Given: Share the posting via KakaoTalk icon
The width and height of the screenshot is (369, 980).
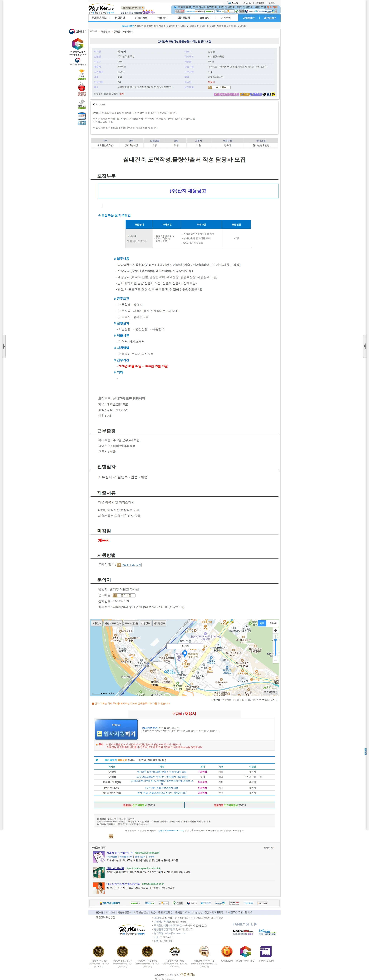Looking at the screenshot, I should (x=273, y=94).
